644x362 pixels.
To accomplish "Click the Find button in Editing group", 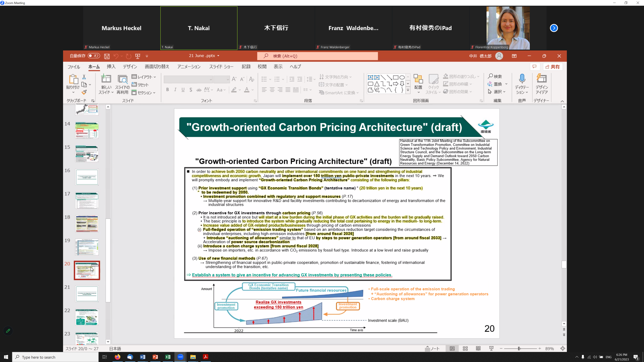I will click(495, 76).
